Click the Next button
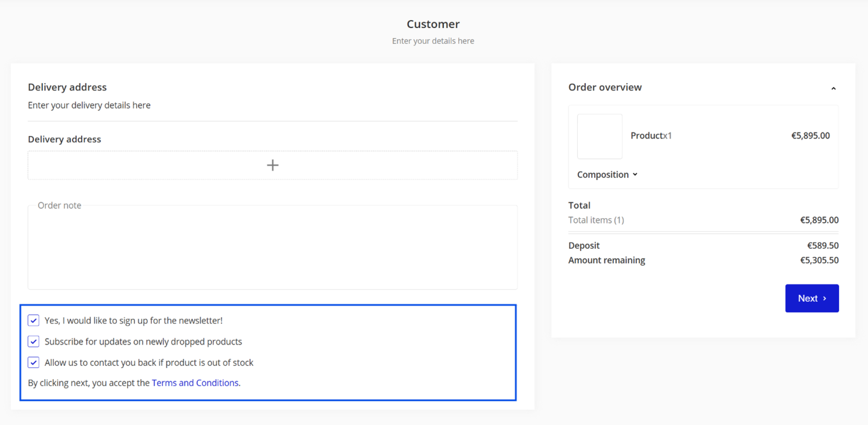 tap(812, 298)
